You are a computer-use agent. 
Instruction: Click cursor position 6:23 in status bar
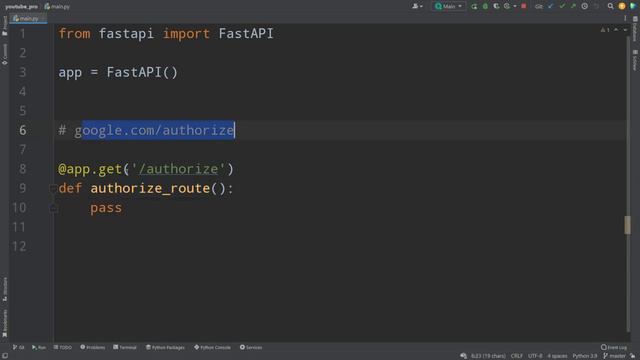pyautogui.click(x=488, y=356)
